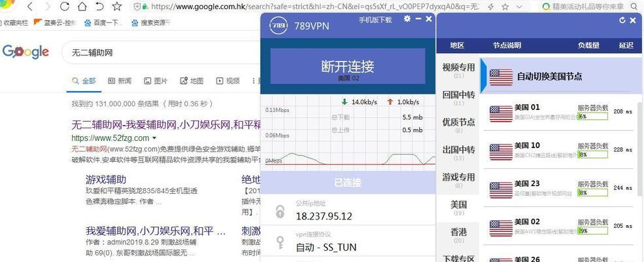Open the browser home page

click(82, 6)
